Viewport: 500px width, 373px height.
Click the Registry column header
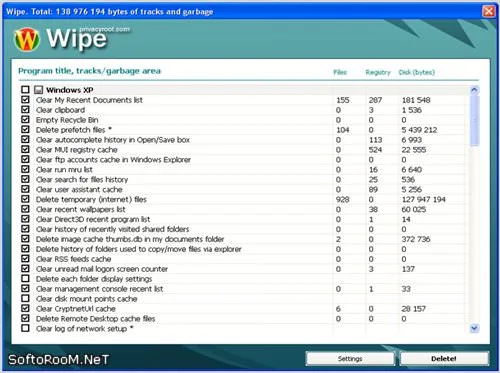pyautogui.click(x=378, y=72)
